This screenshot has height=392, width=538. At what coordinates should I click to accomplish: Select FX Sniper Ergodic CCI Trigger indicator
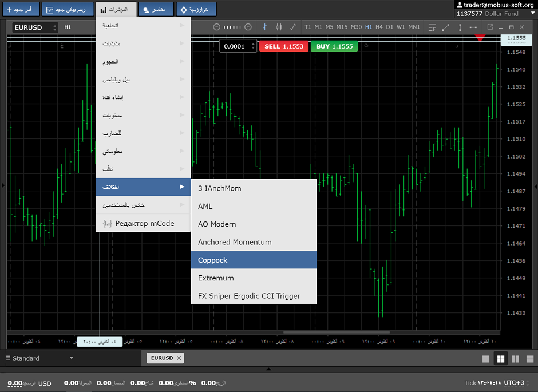point(254,296)
